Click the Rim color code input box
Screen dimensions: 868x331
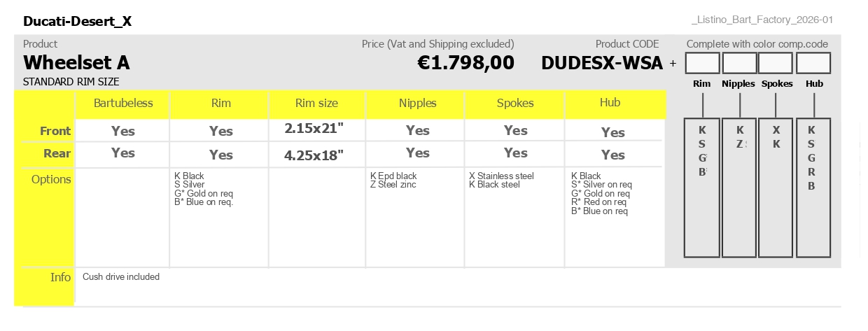point(702,63)
